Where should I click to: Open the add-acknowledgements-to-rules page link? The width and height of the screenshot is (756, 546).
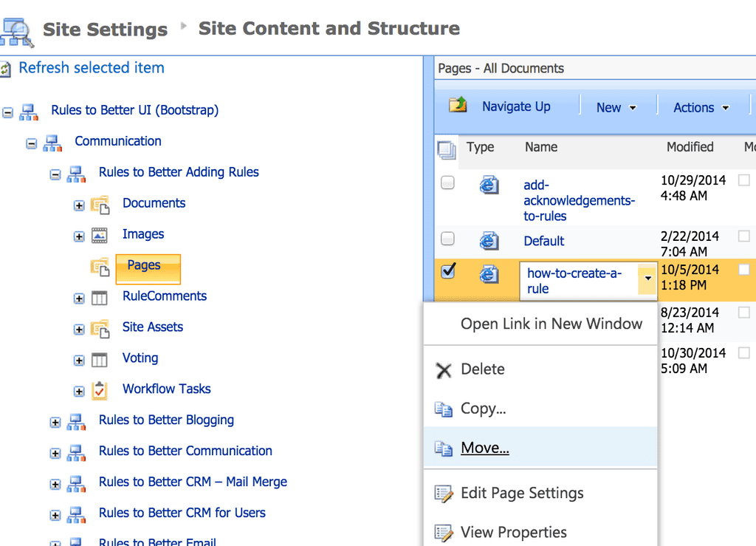tap(578, 200)
